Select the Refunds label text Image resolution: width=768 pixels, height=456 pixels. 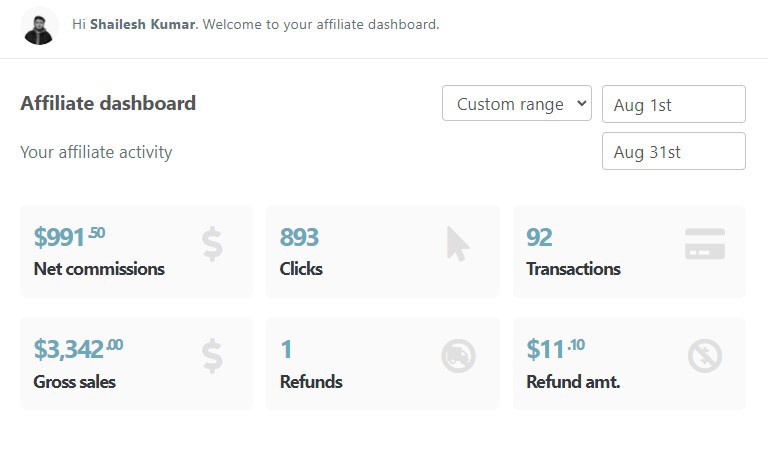tap(311, 382)
